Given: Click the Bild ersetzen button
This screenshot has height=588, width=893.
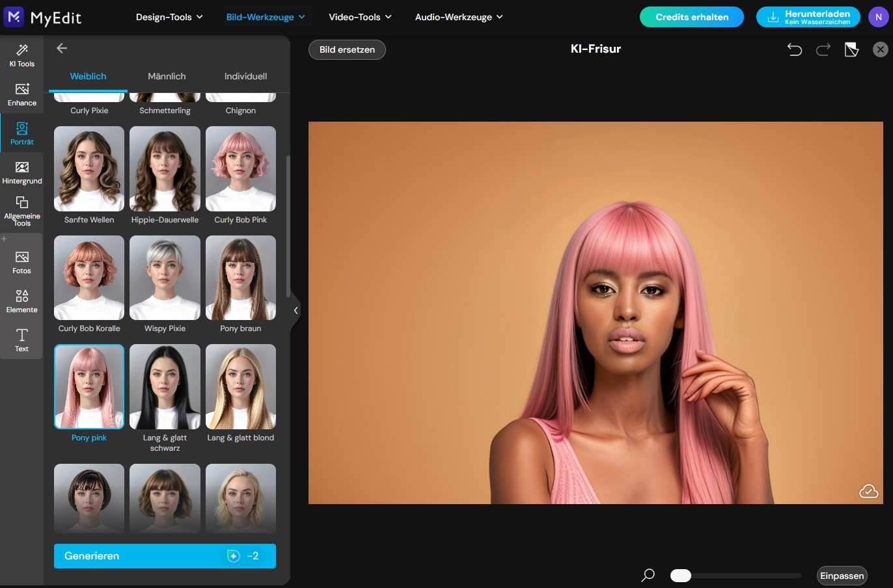Looking at the screenshot, I should [347, 49].
